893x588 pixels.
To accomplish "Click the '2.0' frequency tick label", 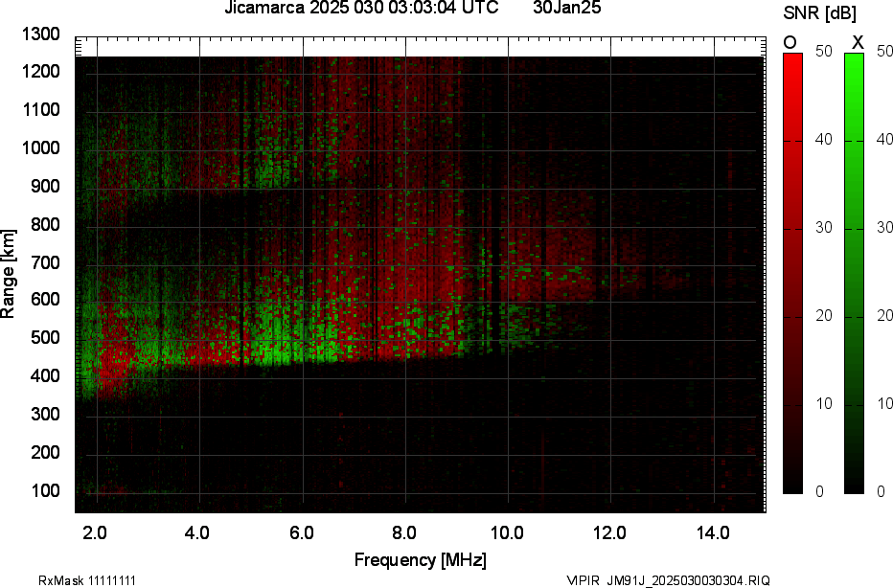I will (95, 533).
